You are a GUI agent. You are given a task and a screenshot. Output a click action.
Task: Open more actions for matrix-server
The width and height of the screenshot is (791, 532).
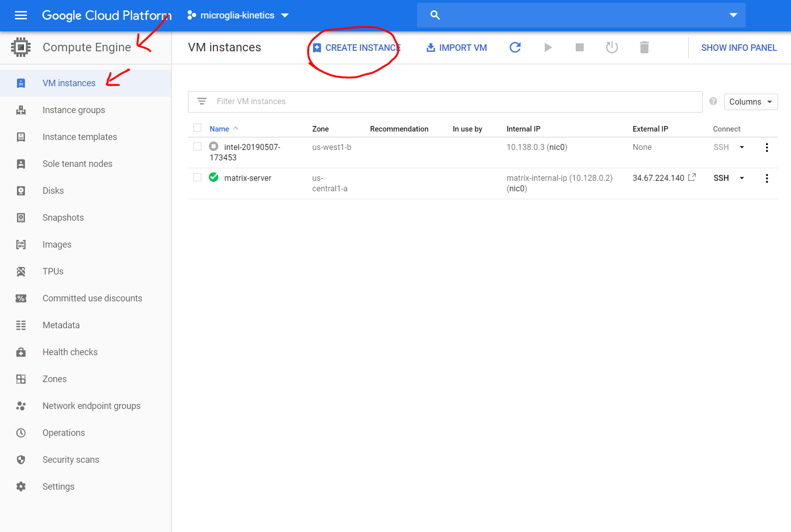point(767,178)
